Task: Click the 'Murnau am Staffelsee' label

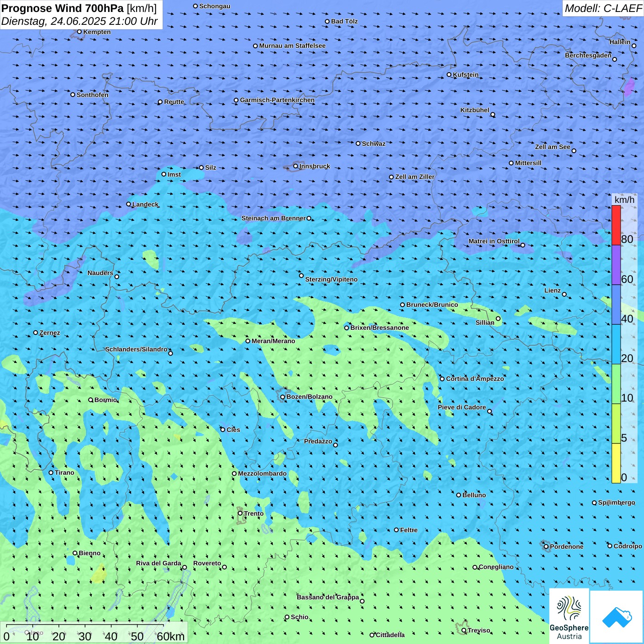Action: tap(292, 46)
